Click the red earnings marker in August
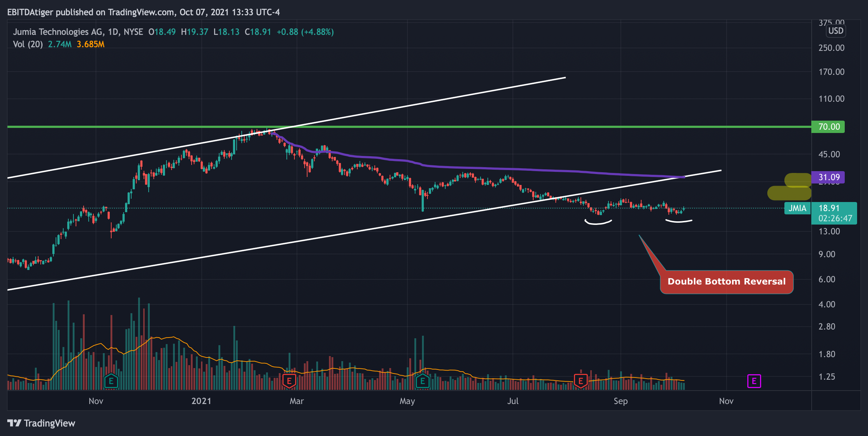This screenshot has height=436, width=868. 581,381
